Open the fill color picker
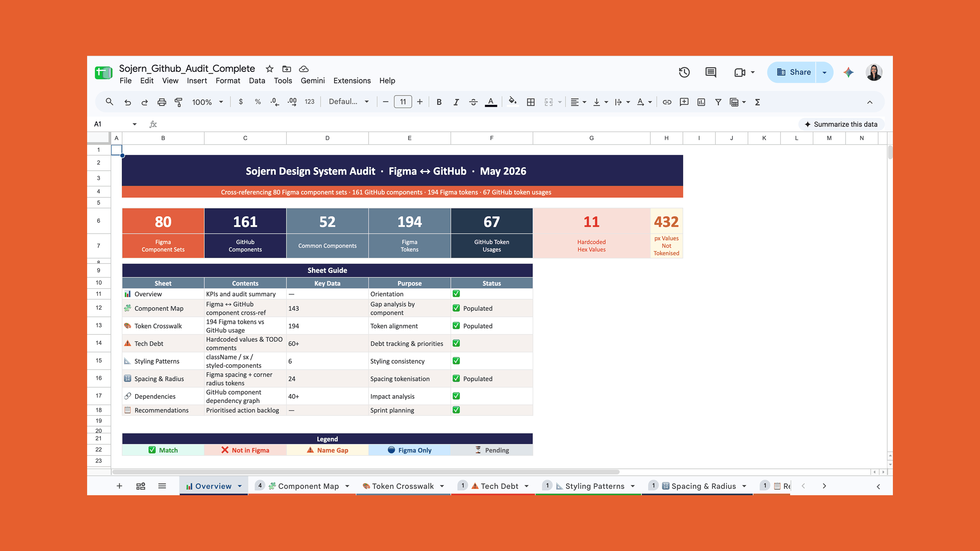The height and width of the screenshot is (551, 980). click(x=512, y=102)
